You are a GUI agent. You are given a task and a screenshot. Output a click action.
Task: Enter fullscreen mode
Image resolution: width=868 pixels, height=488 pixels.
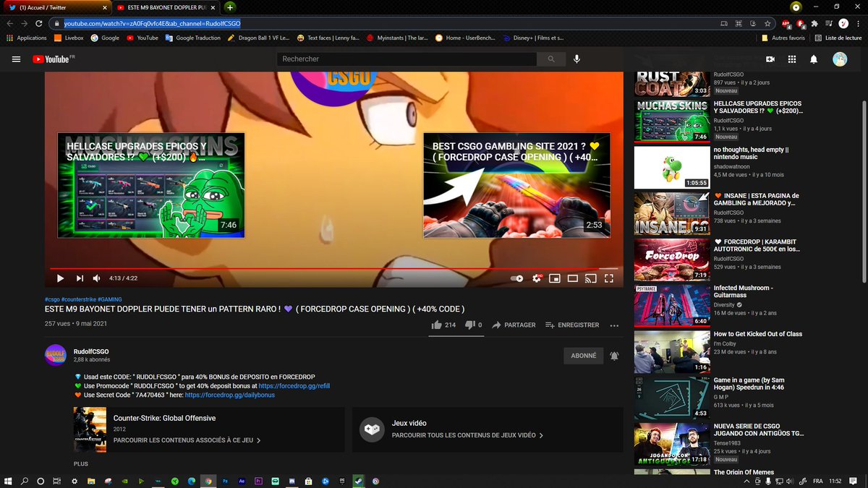click(609, 278)
